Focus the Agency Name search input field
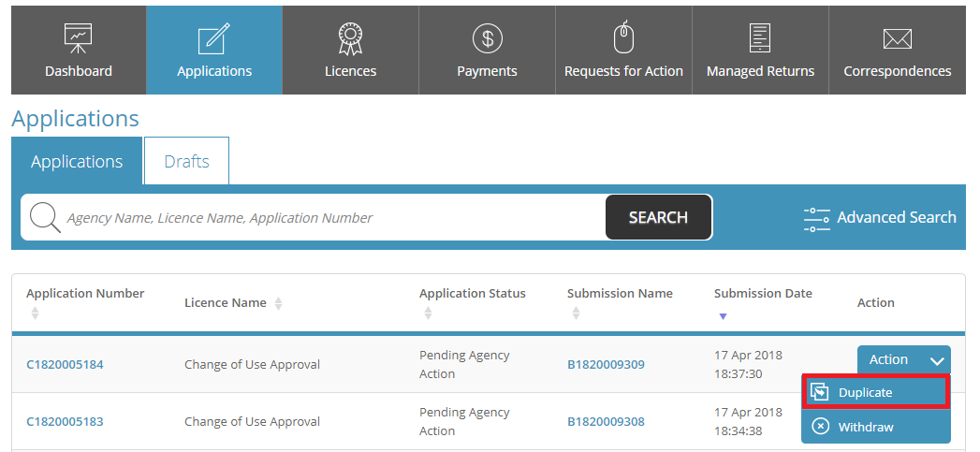Image resolution: width=980 pixels, height=452 pixels. tap(328, 218)
